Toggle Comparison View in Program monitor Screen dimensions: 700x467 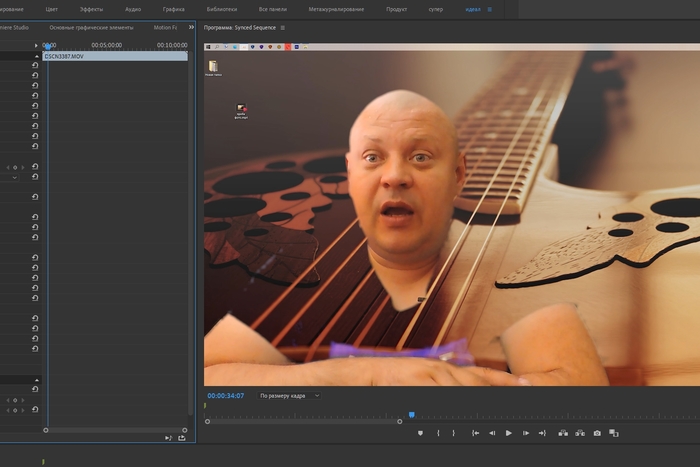point(615,433)
